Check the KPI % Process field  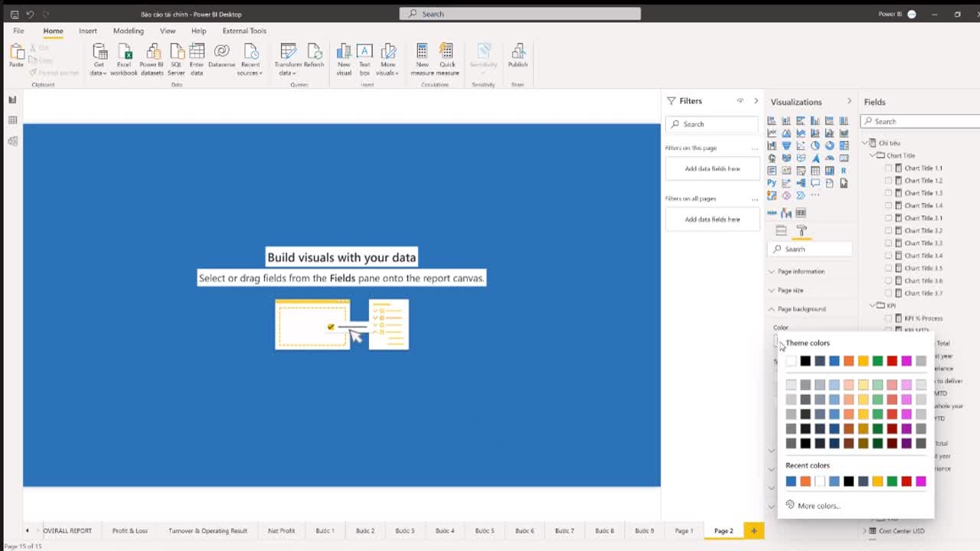[888, 318]
